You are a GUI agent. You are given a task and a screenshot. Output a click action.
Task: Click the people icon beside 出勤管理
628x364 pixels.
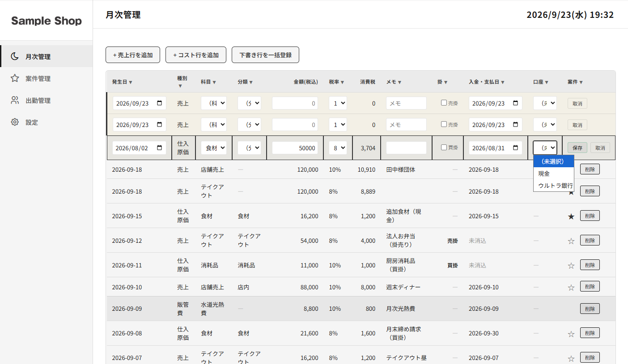[x=15, y=100]
